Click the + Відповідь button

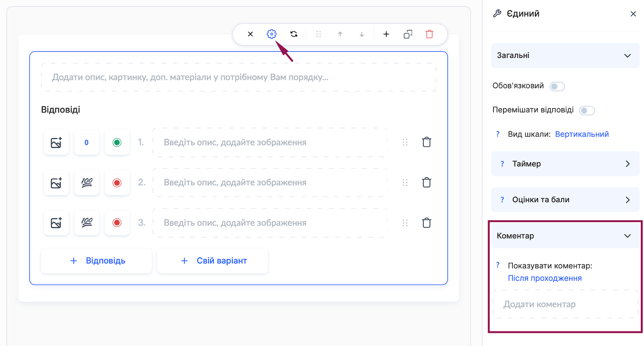coord(97,261)
